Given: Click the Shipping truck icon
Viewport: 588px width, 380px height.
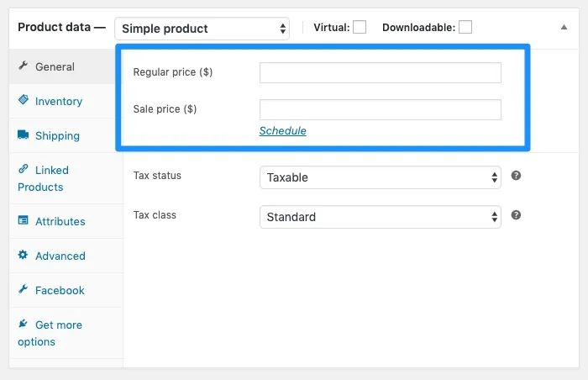Looking at the screenshot, I should pos(24,135).
